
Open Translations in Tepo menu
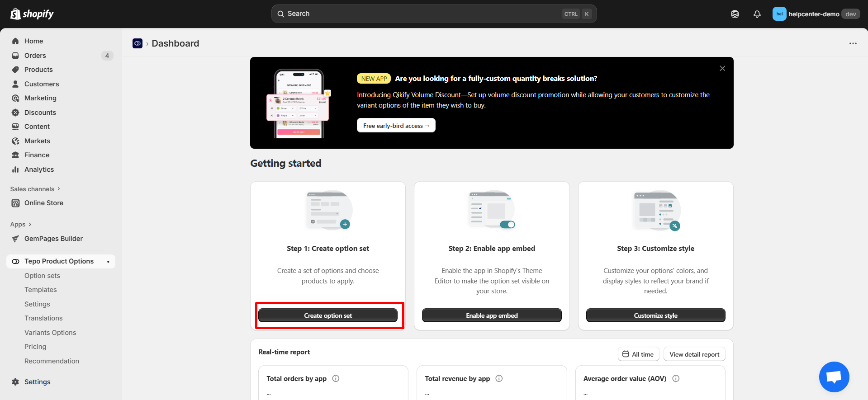tap(43, 318)
